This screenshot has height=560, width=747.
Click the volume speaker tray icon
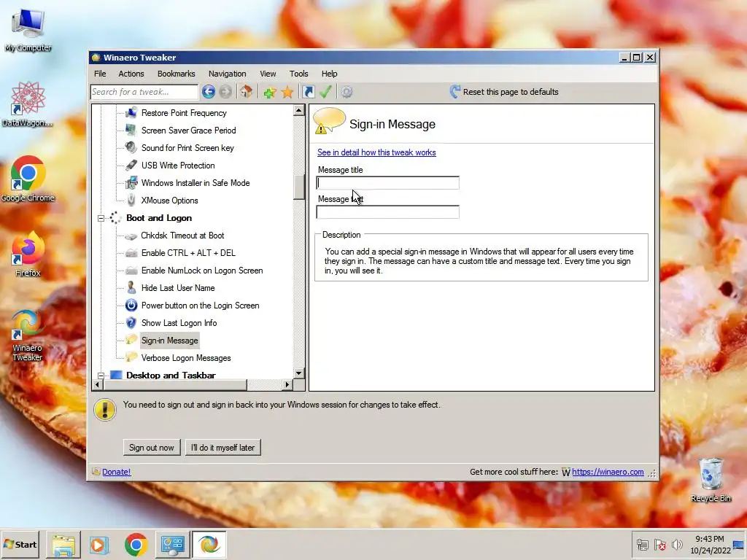pos(676,544)
